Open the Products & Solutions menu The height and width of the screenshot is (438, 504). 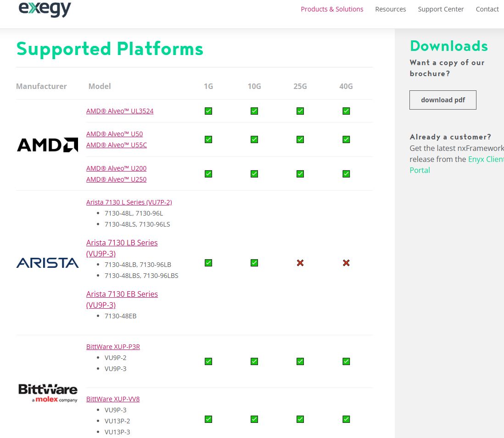[332, 9]
